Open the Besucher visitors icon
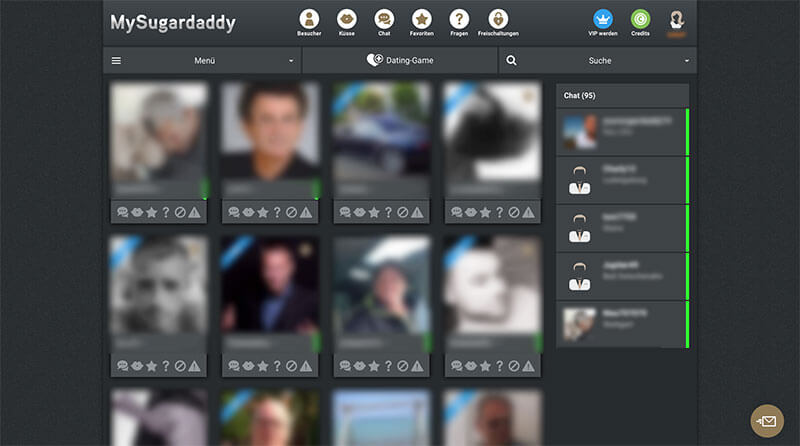 click(310, 19)
